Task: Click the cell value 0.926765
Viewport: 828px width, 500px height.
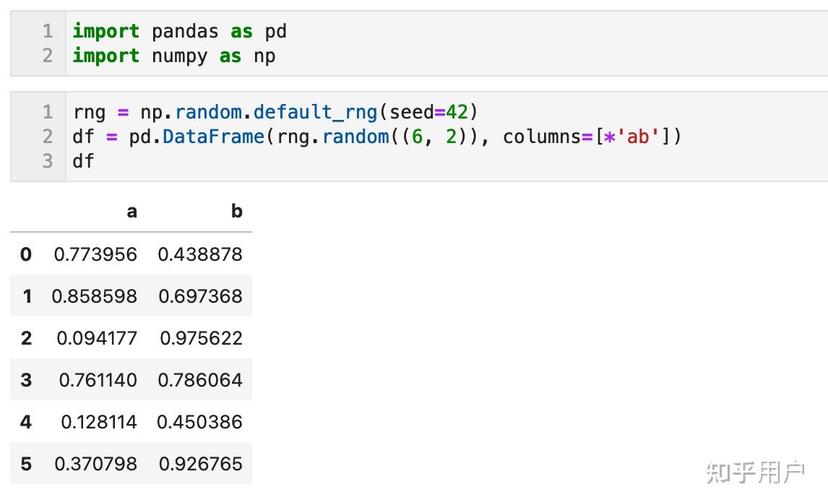Action: point(200,464)
